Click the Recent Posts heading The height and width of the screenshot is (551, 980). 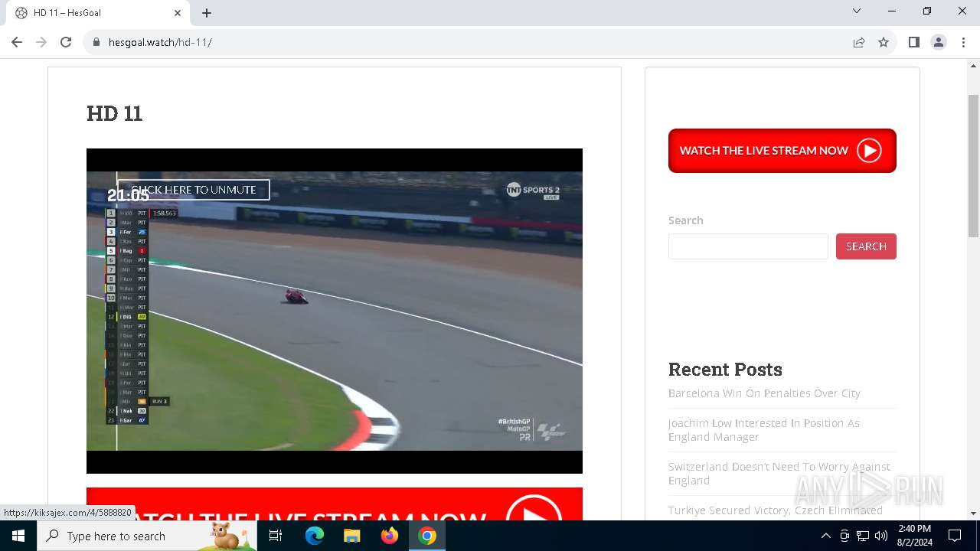(x=725, y=369)
